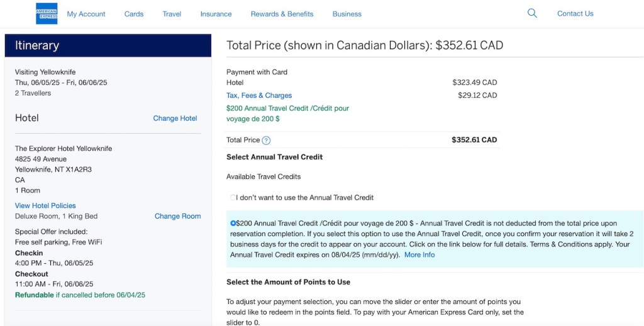Click More Info about travel credit
Screen dimensions: 644x326
pos(419,254)
